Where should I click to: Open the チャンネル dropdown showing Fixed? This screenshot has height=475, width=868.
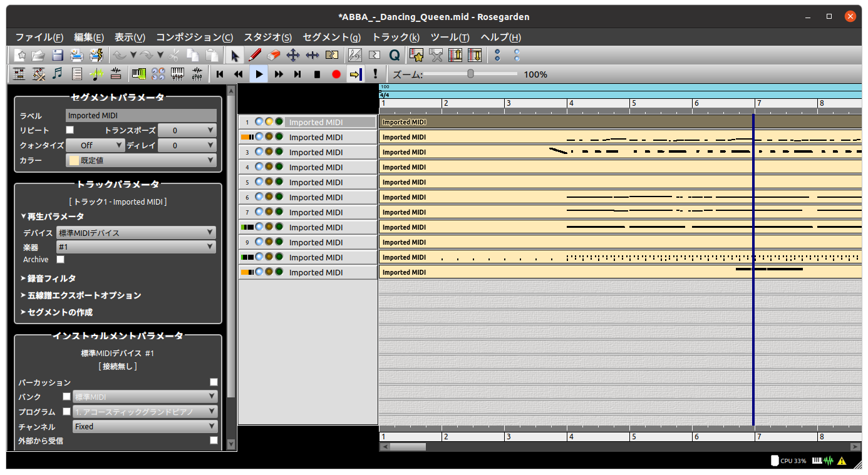[145, 426]
